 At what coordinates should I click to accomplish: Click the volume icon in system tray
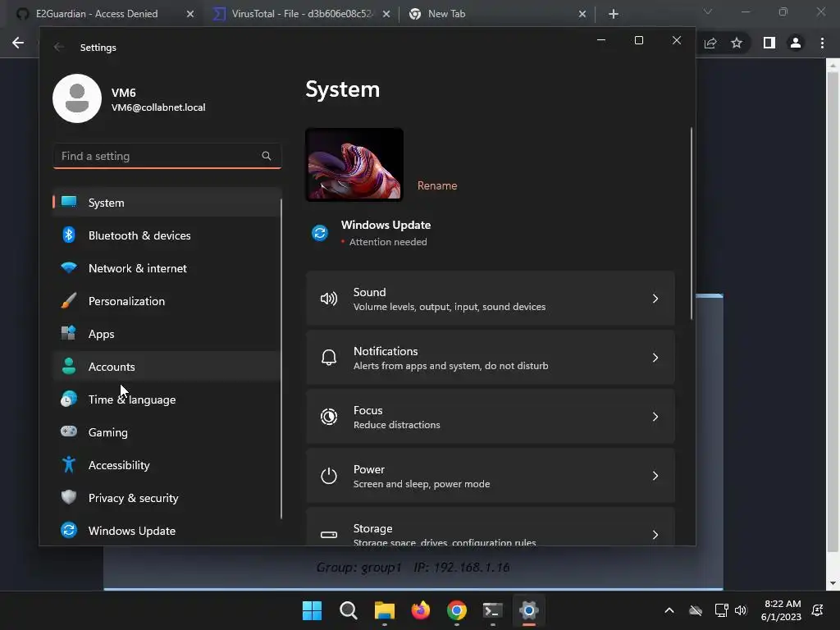tap(741, 610)
